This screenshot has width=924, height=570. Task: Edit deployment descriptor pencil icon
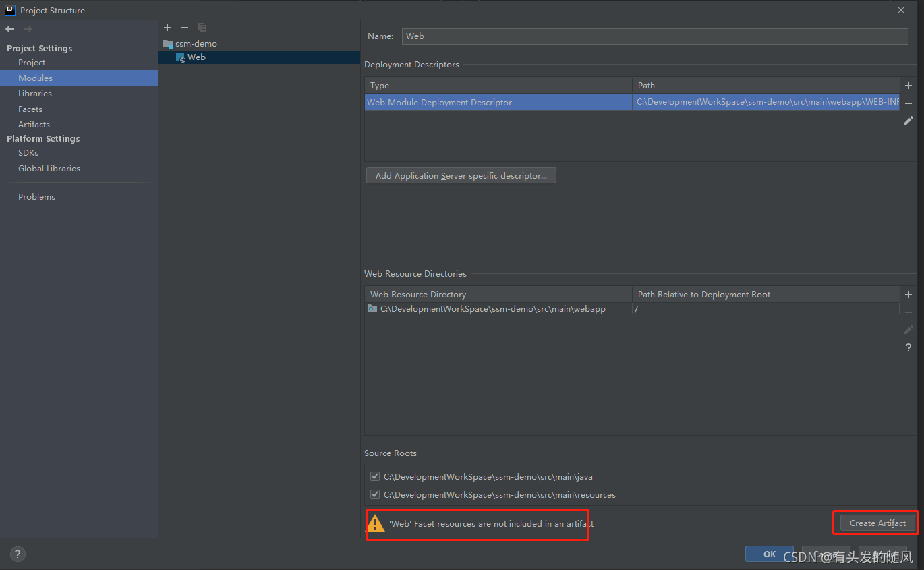click(908, 121)
